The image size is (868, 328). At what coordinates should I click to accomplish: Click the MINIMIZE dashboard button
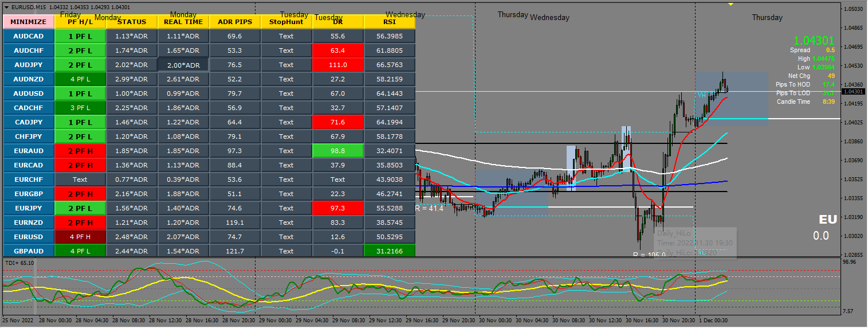(x=29, y=22)
